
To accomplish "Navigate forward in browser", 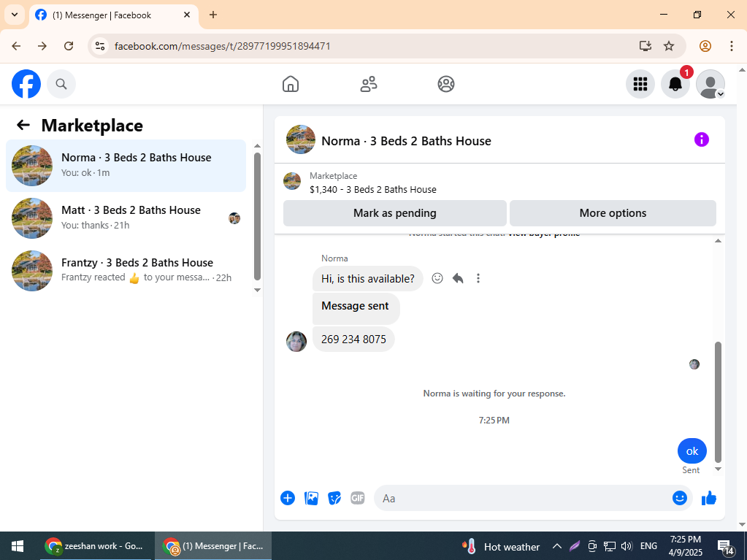I will click(42, 46).
